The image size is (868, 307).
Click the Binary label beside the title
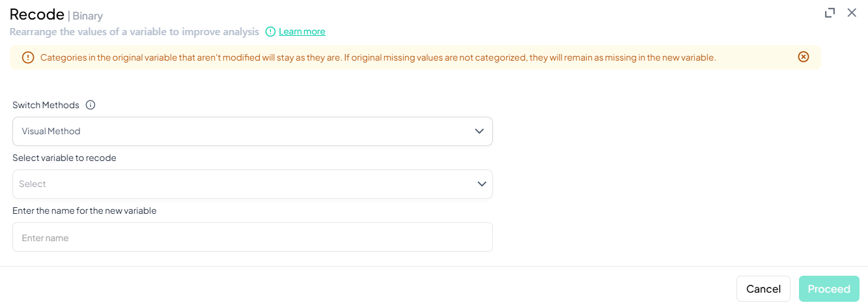pos(87,16)
